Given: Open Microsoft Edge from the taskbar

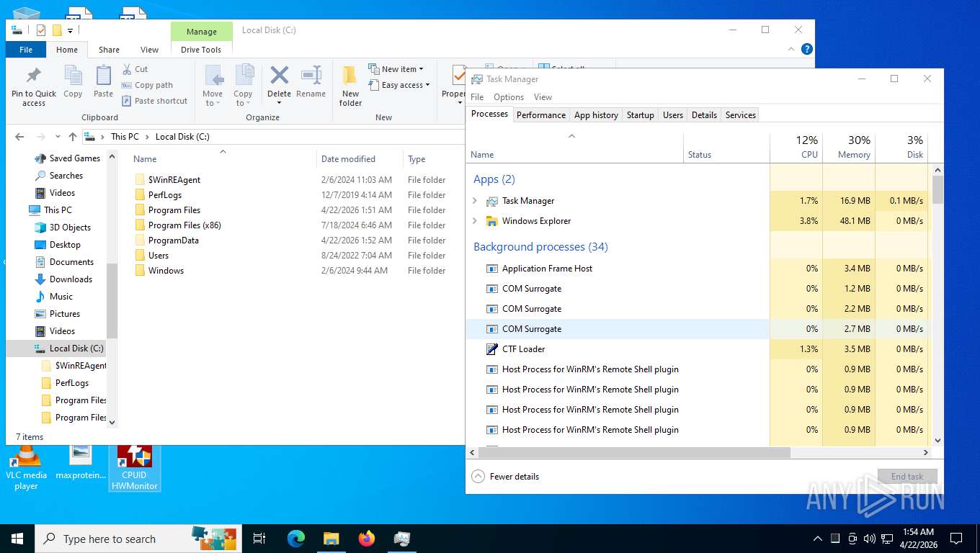Looking at the screenshot, I should (x=295, y=539).
